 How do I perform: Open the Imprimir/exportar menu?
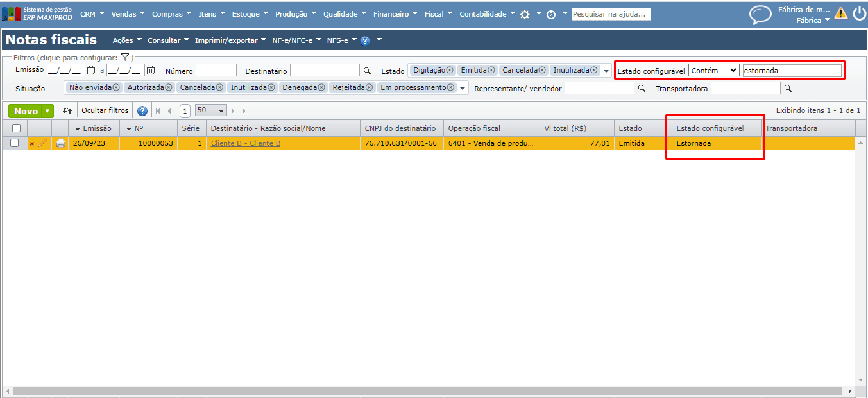231,40
